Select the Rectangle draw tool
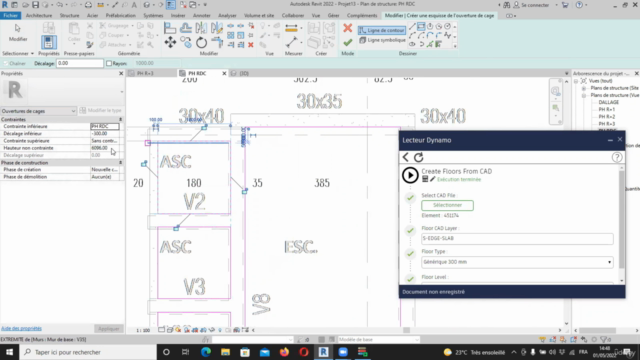 coord(421,27)
